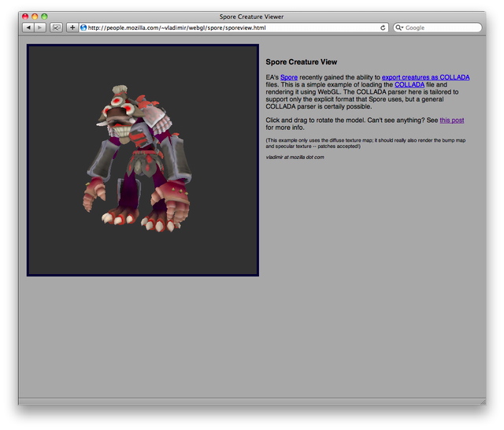This screenshot has width=504, height=430.
Task: Open the search magnifier dropdown
Action: point(399,28)
